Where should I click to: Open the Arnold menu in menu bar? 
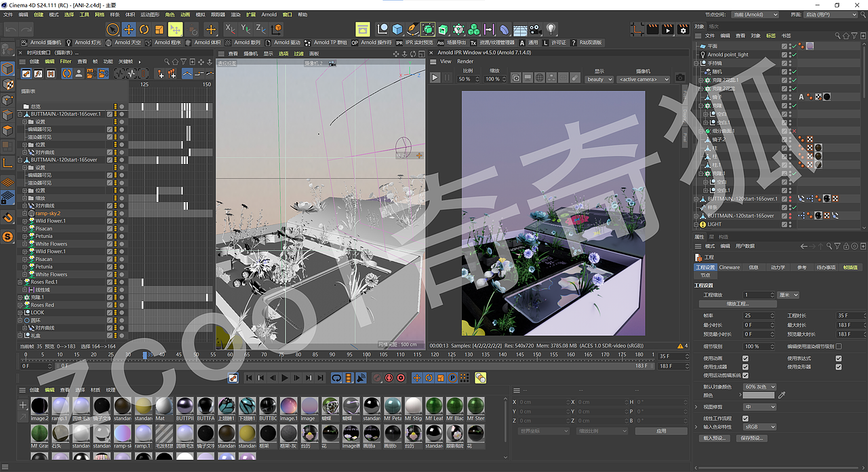tap(269, 14)
